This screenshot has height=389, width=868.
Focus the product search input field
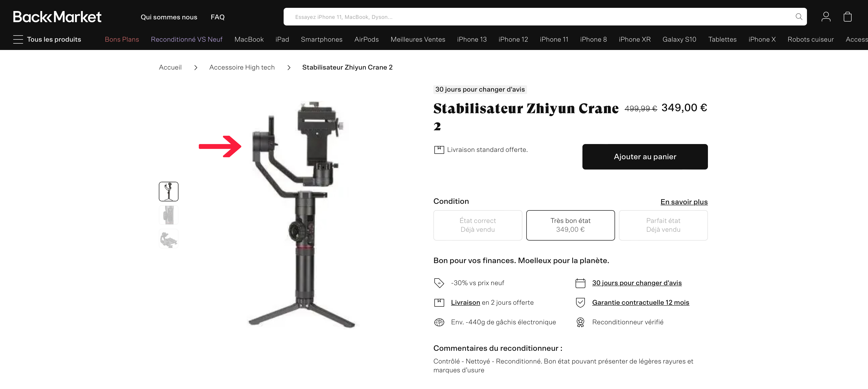point(539,16)
